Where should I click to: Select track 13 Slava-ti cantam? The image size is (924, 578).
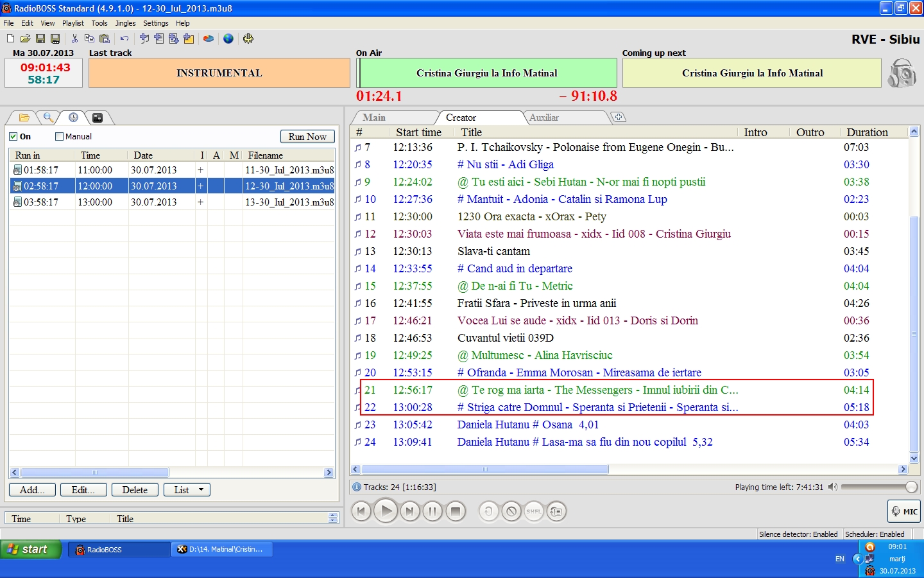pos(629,251)
